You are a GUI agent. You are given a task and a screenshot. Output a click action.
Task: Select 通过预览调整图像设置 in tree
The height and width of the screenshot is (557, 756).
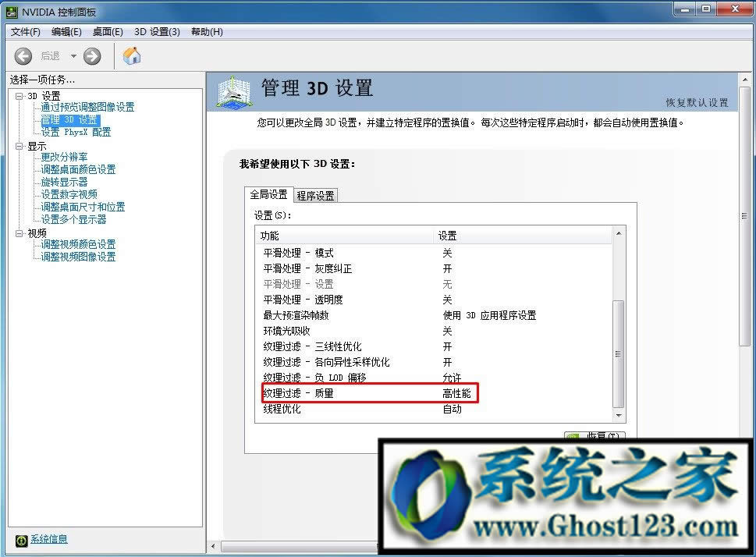[87, 107]
